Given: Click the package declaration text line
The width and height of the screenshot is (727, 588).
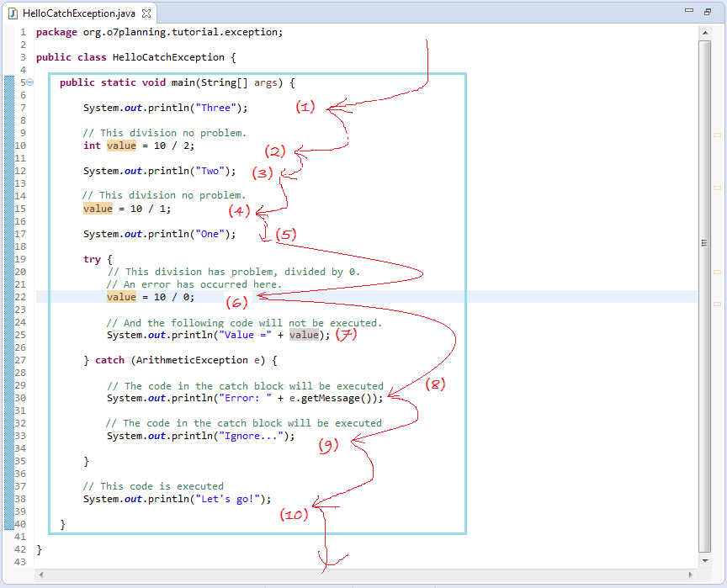Looking at the screenshot, I should pyautogui.click(x=160, y=32).
